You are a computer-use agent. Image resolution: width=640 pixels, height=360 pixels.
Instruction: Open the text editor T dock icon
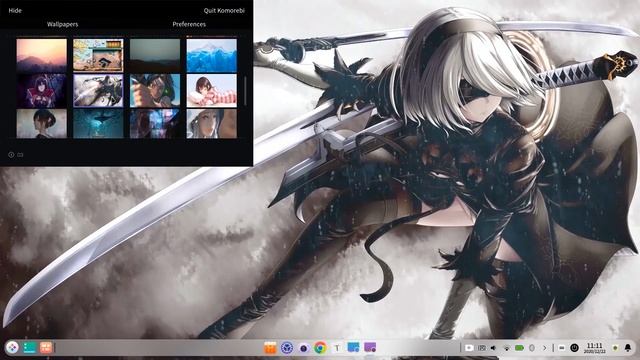337,348
